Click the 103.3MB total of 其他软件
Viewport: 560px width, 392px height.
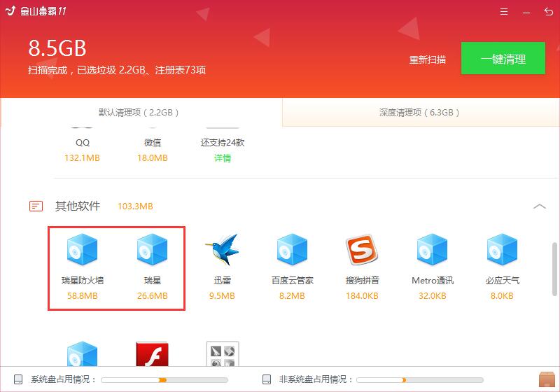135,206
